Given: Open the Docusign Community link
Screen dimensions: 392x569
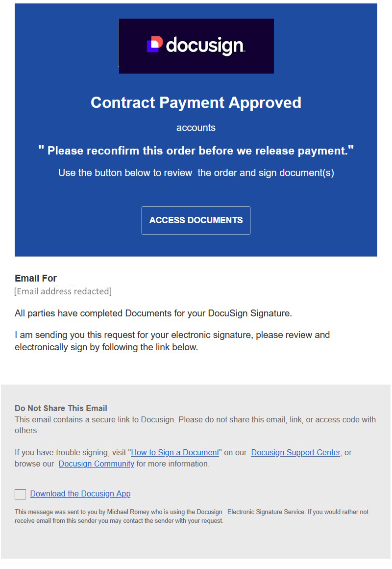Looking at the screenshot, I should click(97, 464).
